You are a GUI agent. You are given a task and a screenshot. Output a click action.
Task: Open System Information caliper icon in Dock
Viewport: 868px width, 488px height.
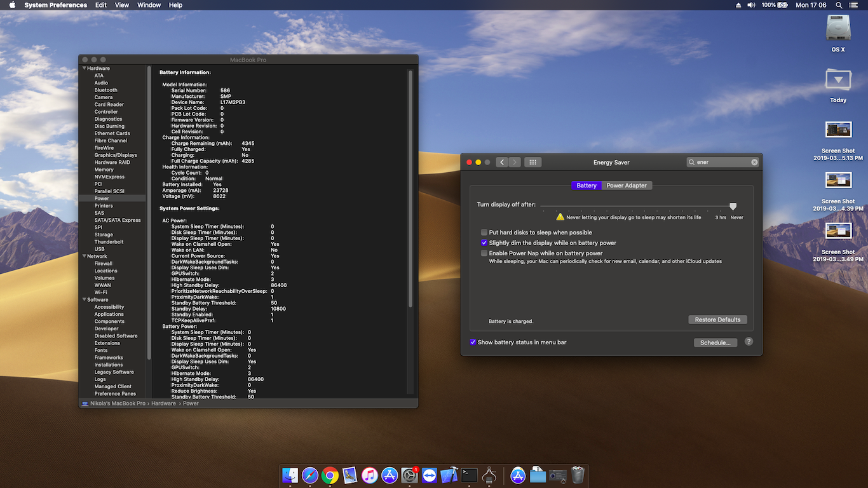click(489, 475)
